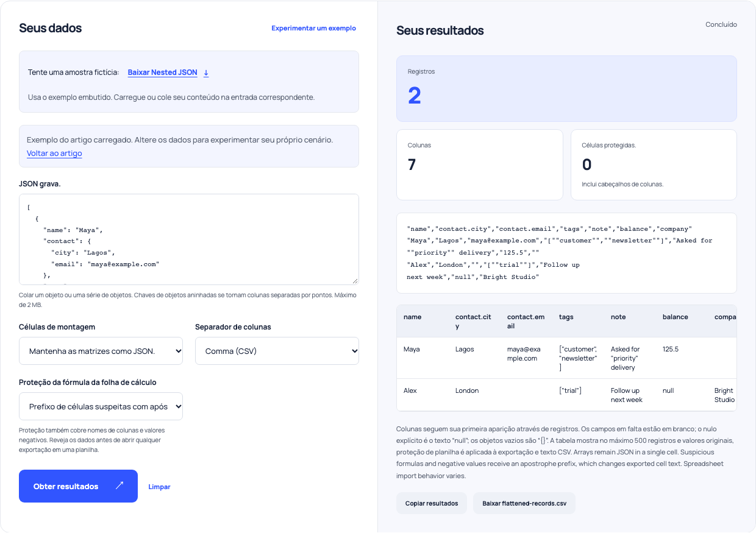Click the Seus resultados heading
756x533 pixels.
coord(440,30)
